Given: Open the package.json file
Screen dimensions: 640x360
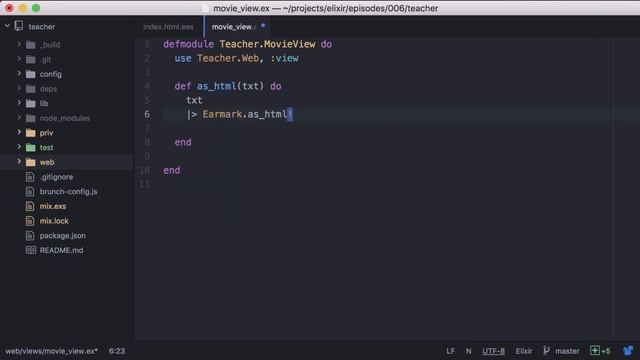Looking at the screenshot, I should coord(62,236).
